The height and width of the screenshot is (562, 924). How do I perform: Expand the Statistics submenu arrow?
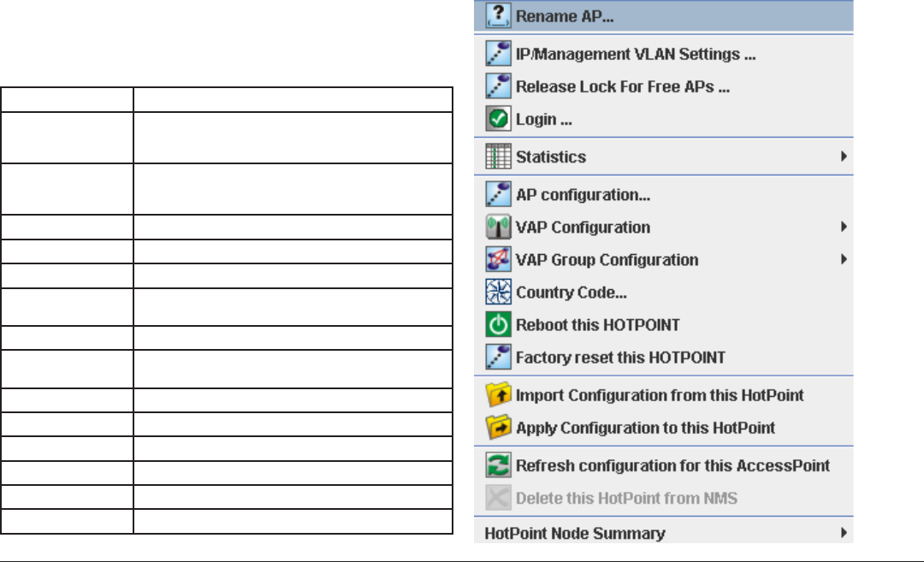pyautogui.click(x=844, y=156)
